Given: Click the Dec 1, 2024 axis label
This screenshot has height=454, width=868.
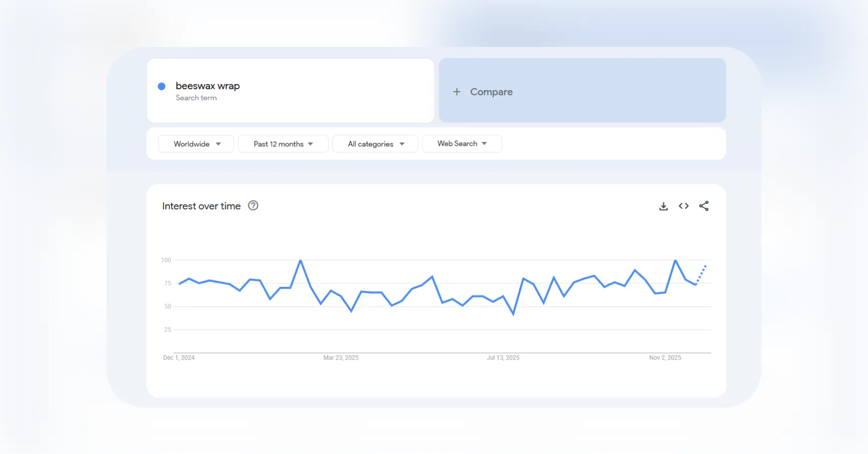Looking at the screenshot, I should (179, 358).
